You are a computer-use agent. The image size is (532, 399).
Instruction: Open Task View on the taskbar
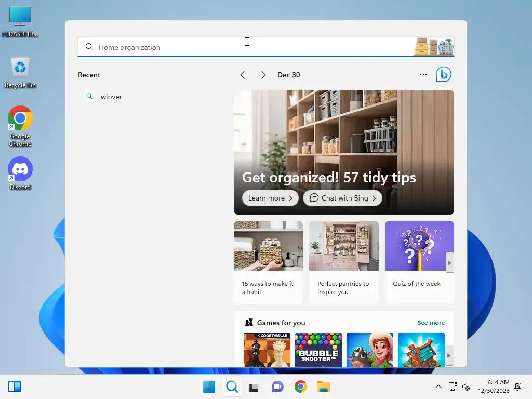pyautogui.click(x=255, y=387)
